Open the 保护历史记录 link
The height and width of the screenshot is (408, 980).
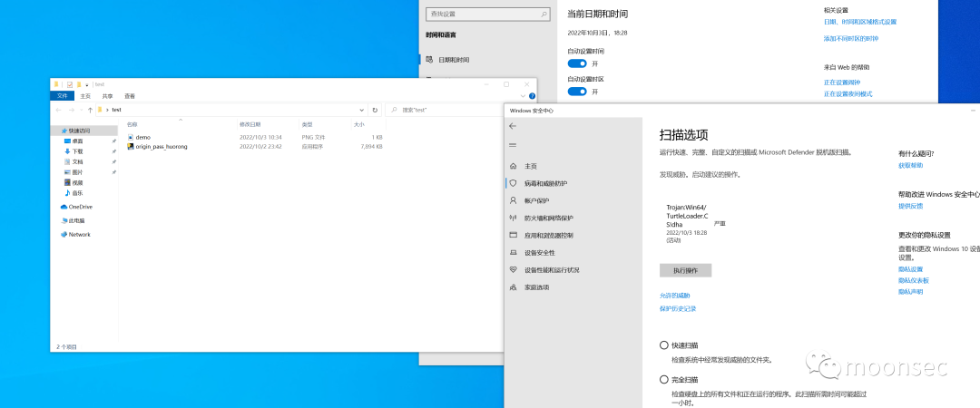pyautogui.click(x=678, y=308)
